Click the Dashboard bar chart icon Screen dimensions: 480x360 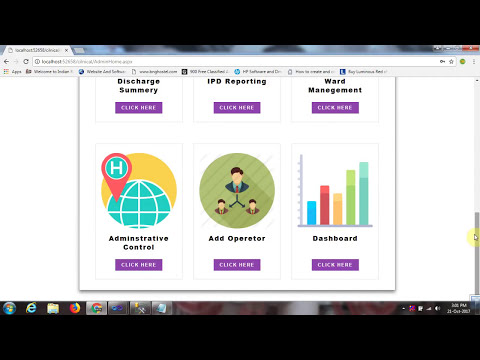[x=335, y=191]
